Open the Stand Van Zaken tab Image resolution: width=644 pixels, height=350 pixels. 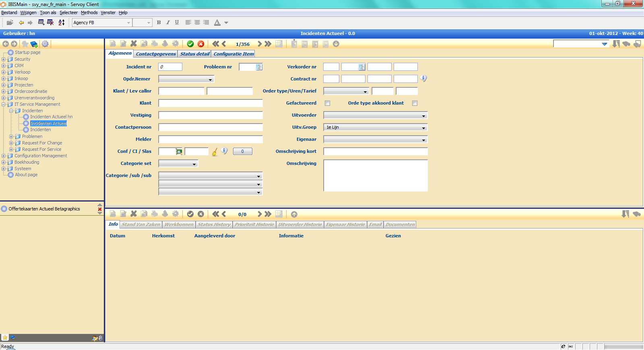[141, 224]
